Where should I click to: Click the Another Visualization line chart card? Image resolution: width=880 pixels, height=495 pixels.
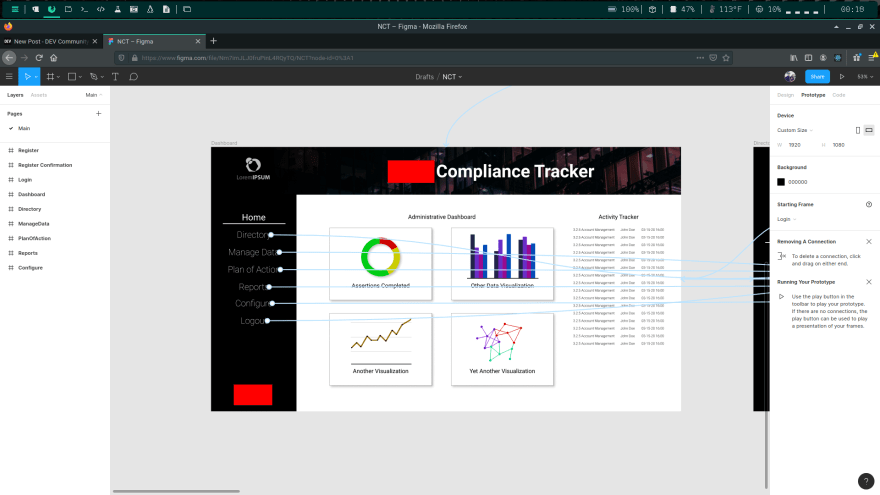pos(381,349)
